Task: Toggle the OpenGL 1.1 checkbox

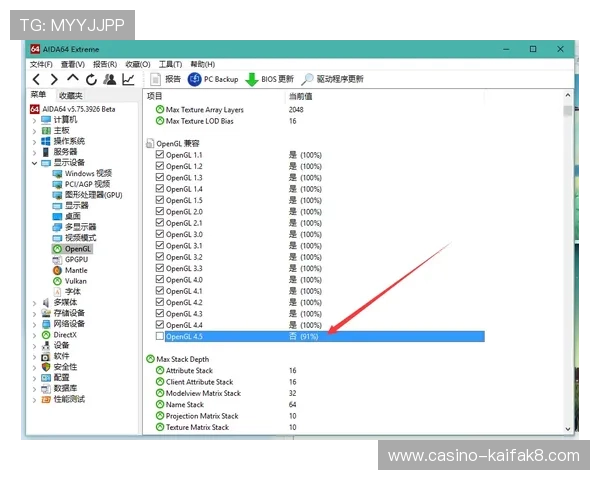Action: point(160,155)
